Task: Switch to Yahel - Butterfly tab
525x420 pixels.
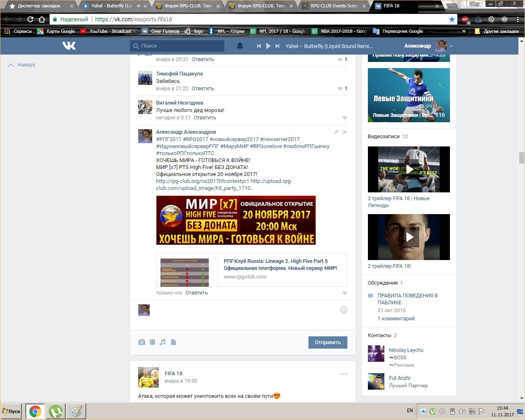Action: (x=112, y=6)
